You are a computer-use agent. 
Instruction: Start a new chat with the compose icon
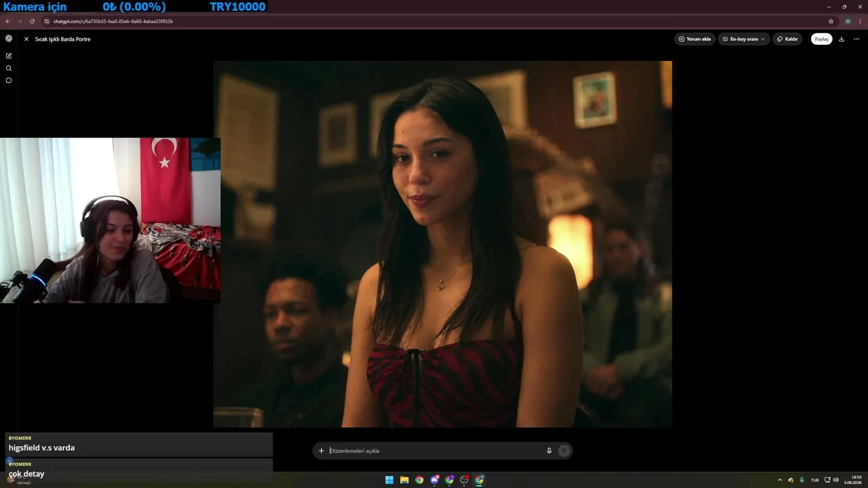tap(9, 56)
